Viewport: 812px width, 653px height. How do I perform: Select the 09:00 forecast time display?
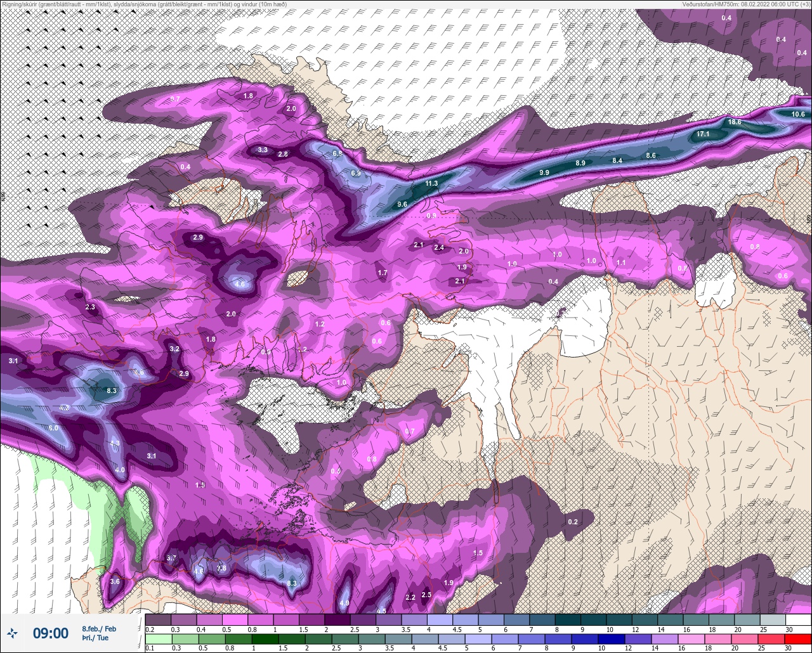(x=51, y=633)
